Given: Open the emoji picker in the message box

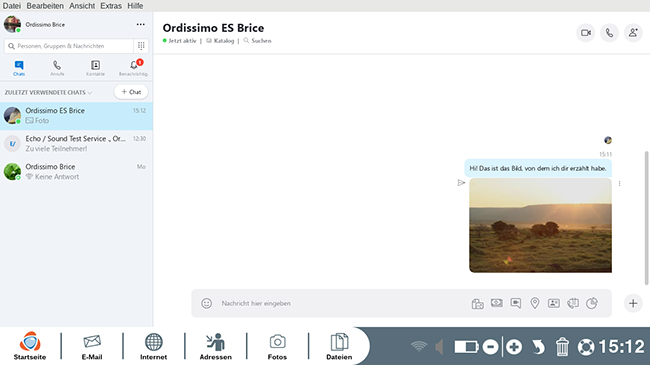Looking at the screenshot, I should coord(206,303).
